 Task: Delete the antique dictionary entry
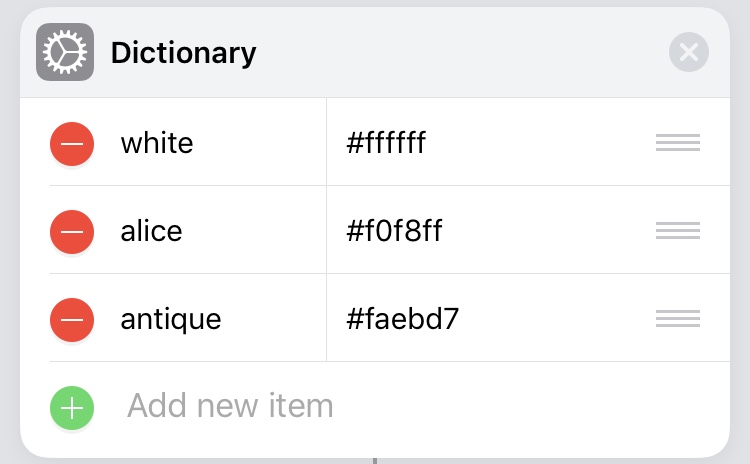(72, 320)
